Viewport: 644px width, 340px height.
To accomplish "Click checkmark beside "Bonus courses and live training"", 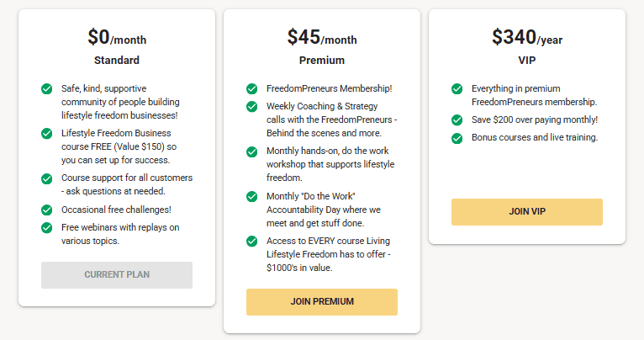I will click(457, 137).
